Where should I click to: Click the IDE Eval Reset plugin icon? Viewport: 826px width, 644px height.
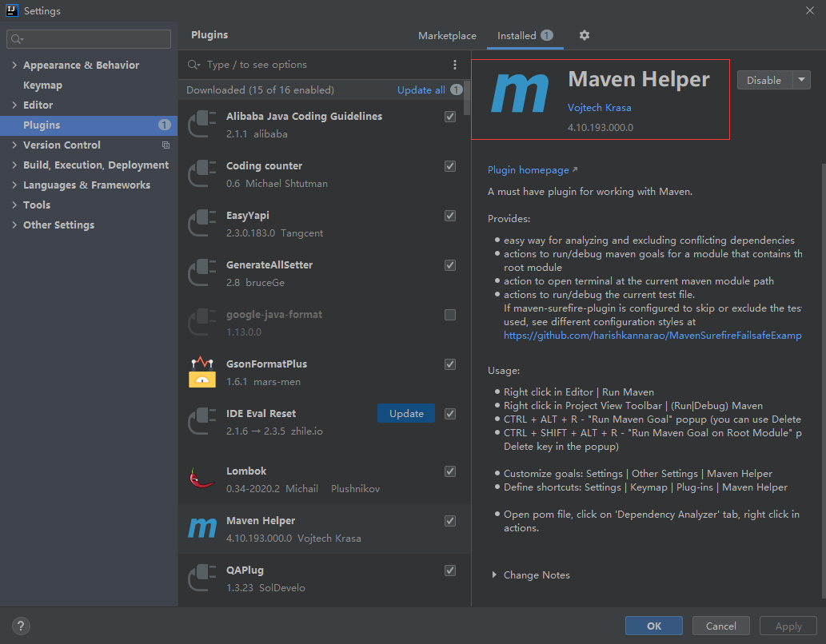pos(202,421)
